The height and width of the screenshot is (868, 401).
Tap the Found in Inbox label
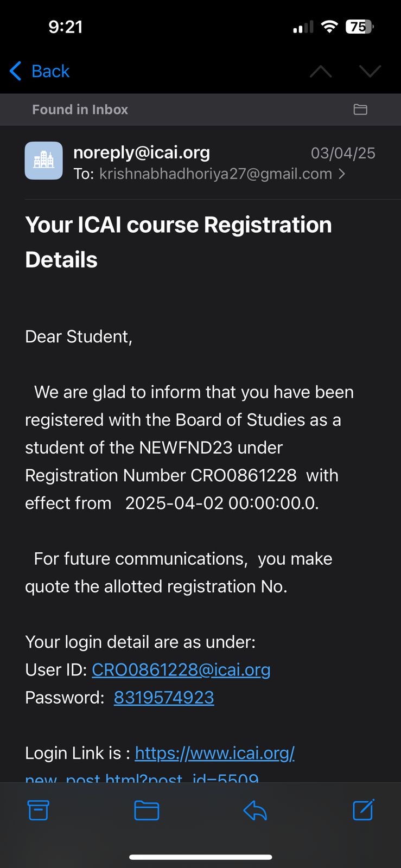80,110
